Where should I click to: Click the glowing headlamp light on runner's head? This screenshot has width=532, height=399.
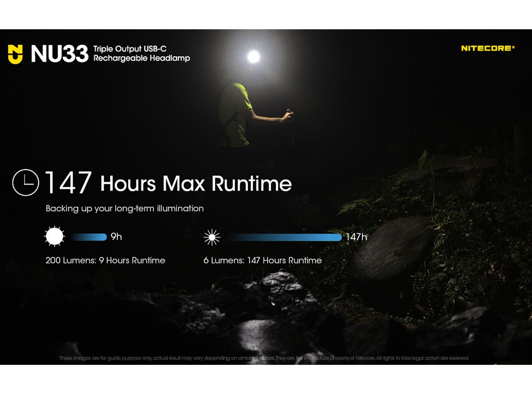(x=254, y=56)
